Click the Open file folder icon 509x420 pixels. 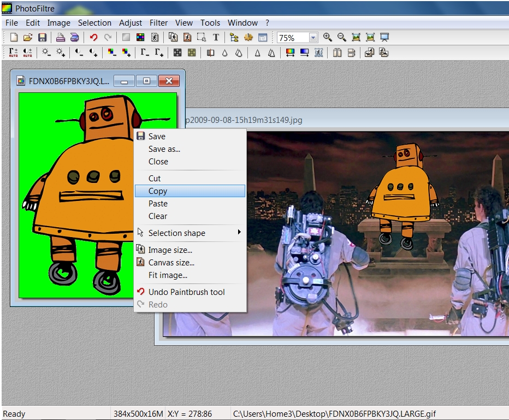click(28, 37)
